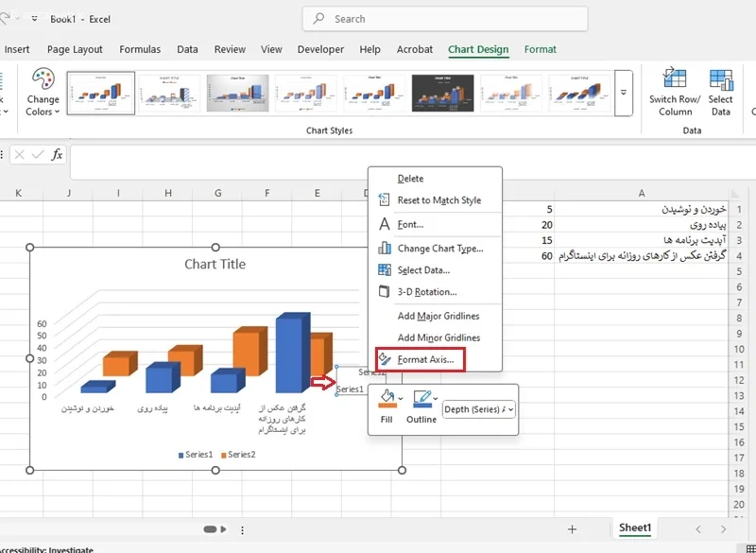Click the tallest blue Series1 bar
Image resolution: width=756 pixels, height=553 pixels.
click(x=292, y=354)
